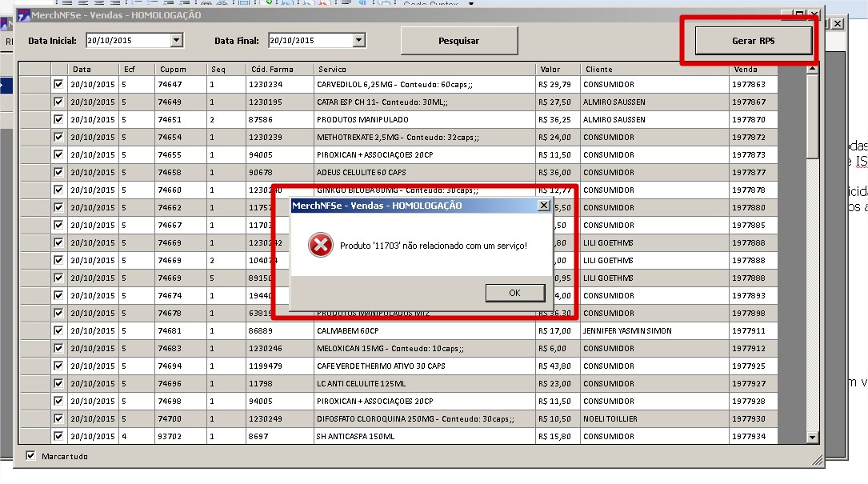Viewport: 868px width, 484px height.
Task: Confirm the error message with OK
Action: coord(514,293)
